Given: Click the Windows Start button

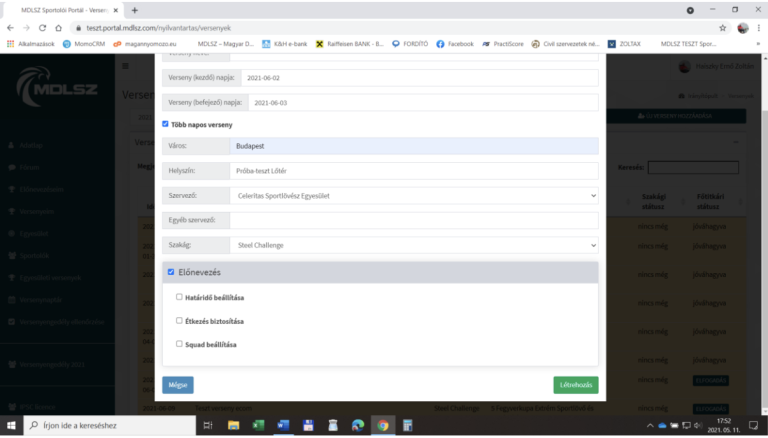Looking at the screenshot, I should [x=12, y=425].
